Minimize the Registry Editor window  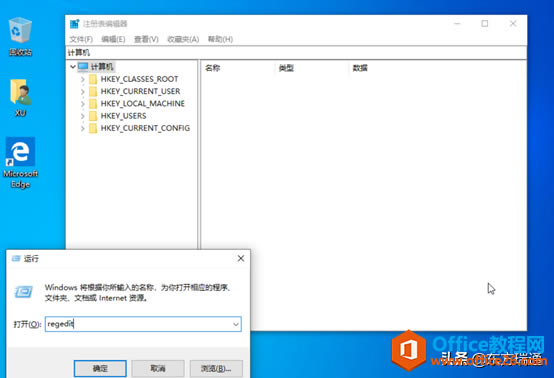pos(457,24)
